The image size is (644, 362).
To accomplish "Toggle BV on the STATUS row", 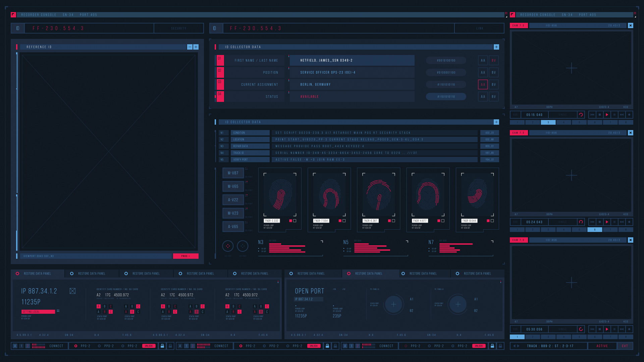I will click(493, 97).
